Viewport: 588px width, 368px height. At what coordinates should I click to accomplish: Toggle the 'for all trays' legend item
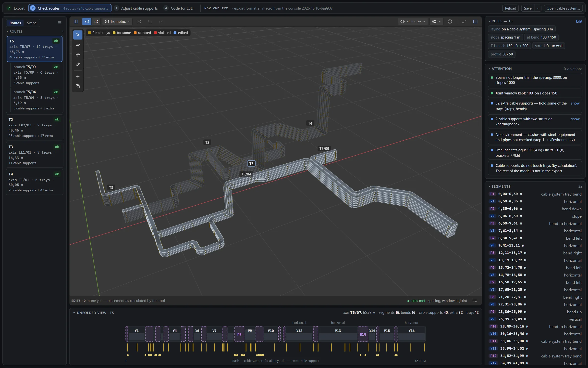coord(99,33)
